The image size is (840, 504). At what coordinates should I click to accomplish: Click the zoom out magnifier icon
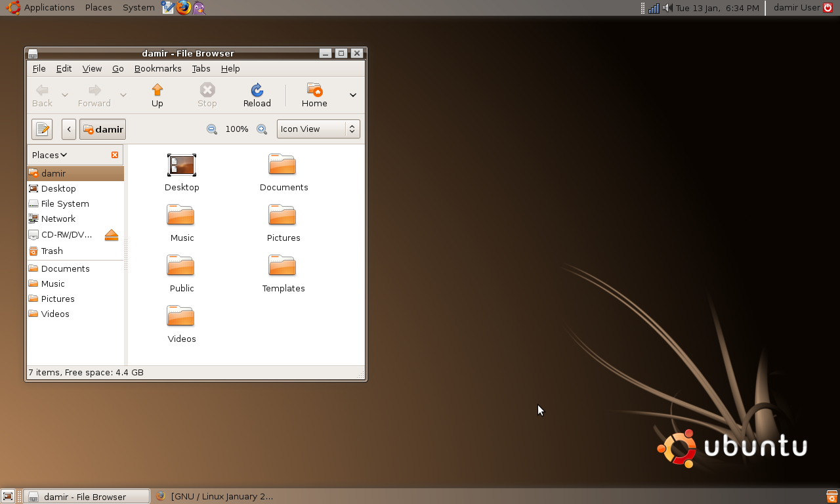pos(212,129)
